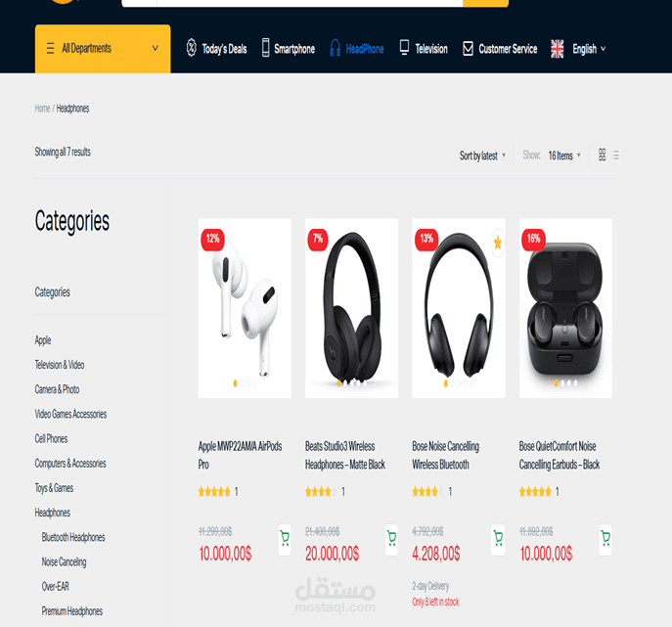The width and height of the screenshot is (672, 627).
Task: Select second image dot on Bose headphones carousel
Action: pos(452,383)
